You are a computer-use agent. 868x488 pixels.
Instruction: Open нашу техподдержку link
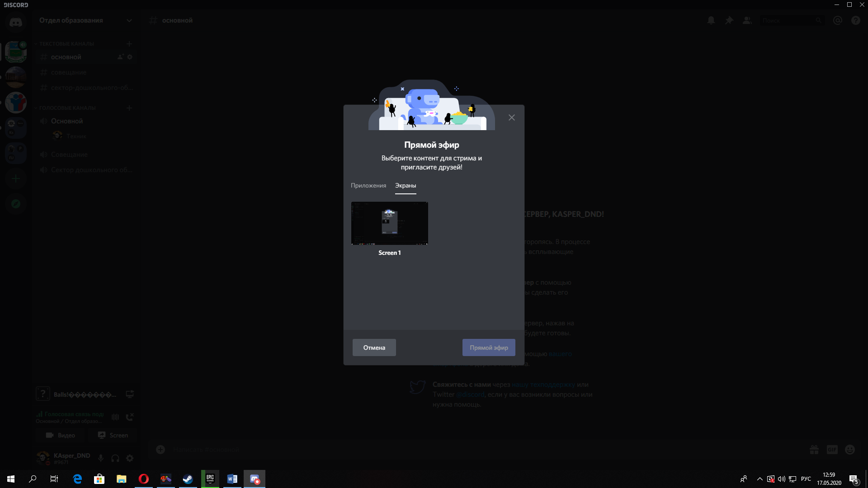click(543, 385)
